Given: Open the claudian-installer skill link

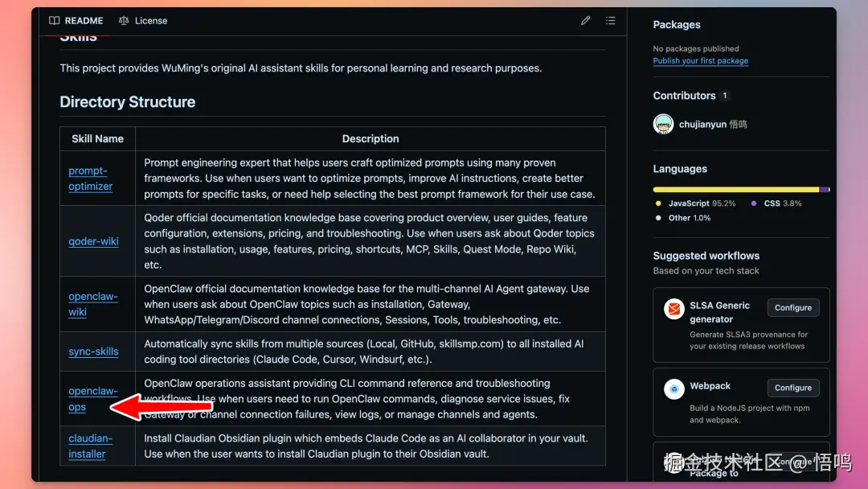Looking at the screenshot, I should pos(90,446).
